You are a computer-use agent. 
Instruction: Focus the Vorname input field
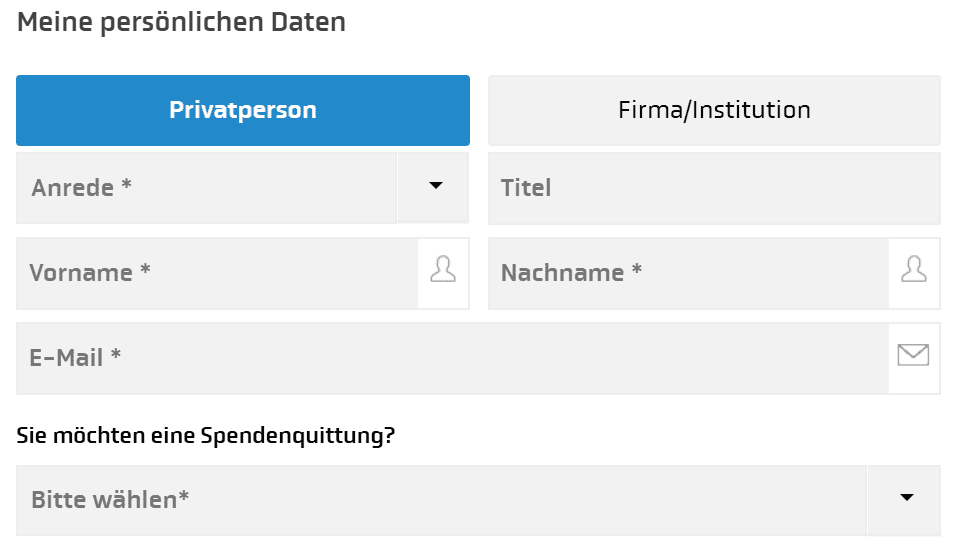pyautogui.click(x=218, y=273)
